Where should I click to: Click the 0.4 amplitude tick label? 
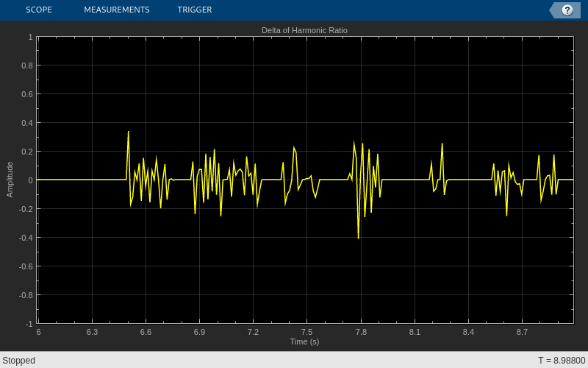click(27, 123)
